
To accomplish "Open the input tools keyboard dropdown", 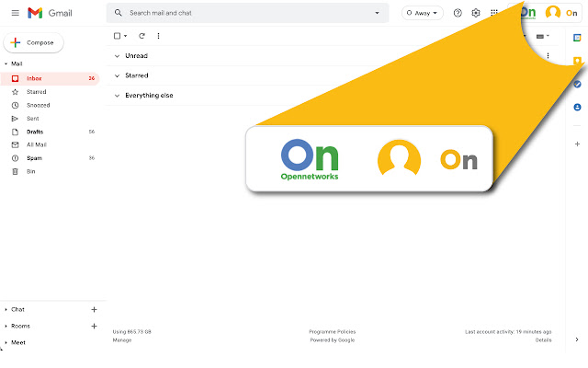I will tap(542, 37).
